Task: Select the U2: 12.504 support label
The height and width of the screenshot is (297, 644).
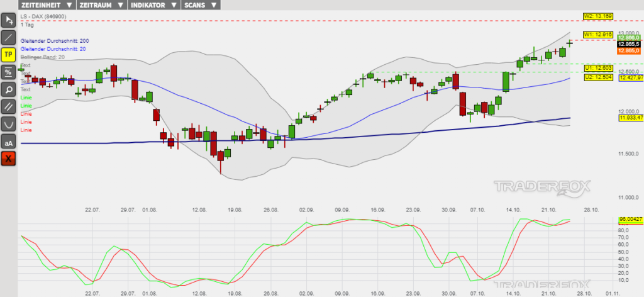Action: (x=597, y=77)
